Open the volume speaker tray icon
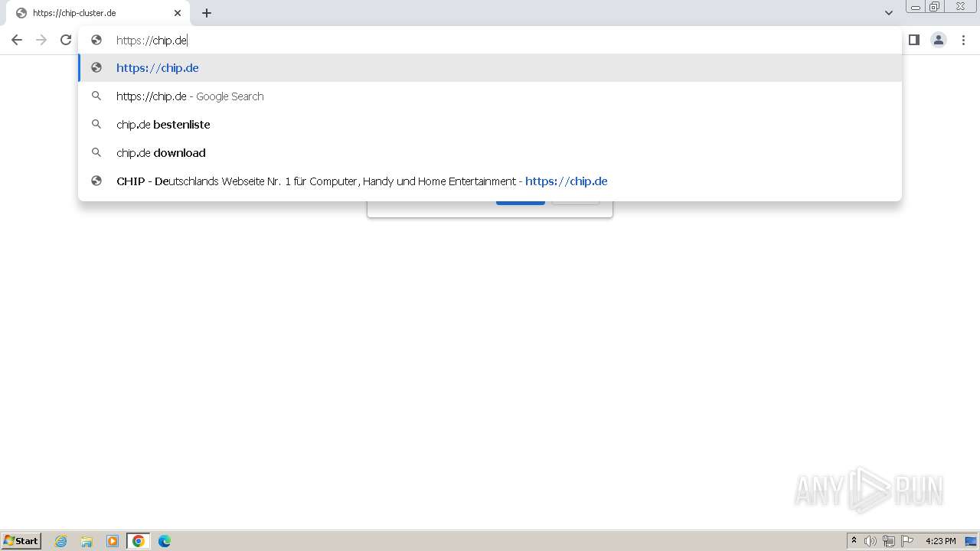 pos(871,541)
